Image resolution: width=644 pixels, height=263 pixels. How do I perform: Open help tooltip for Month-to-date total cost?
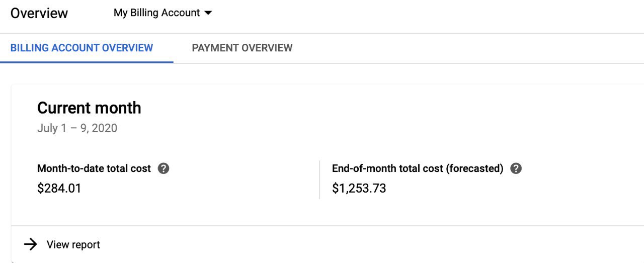point(164,168)
